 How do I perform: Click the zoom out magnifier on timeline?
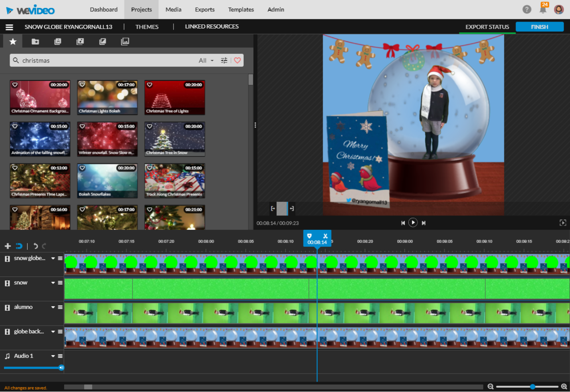point(490,387)
